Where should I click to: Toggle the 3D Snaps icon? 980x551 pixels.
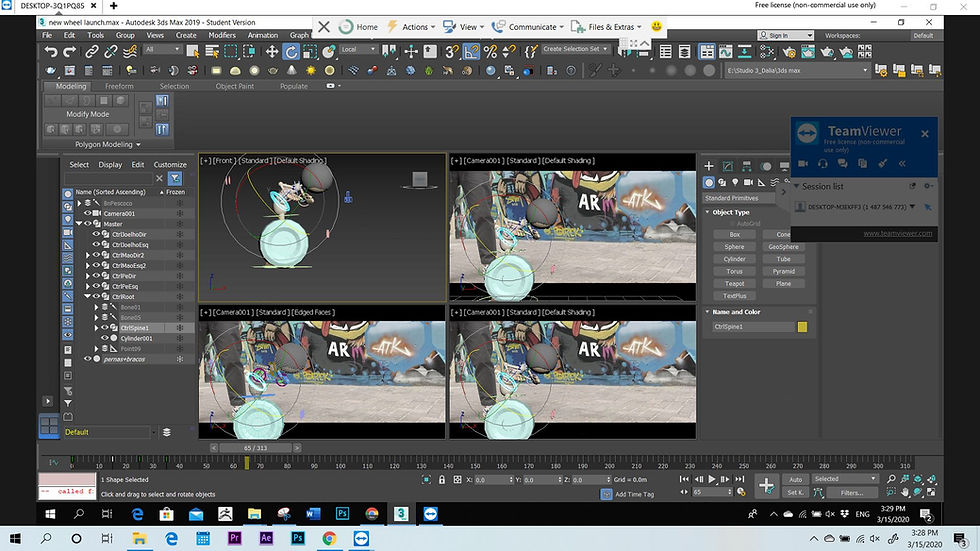tap(452, 52)
